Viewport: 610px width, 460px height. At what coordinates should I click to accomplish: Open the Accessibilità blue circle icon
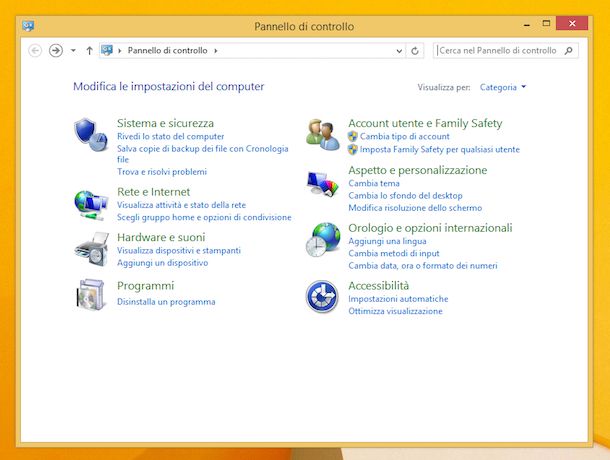[x=322, y=297]
